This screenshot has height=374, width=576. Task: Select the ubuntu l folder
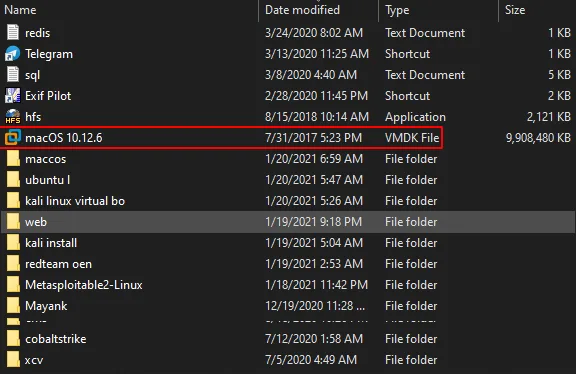[288, 180]
